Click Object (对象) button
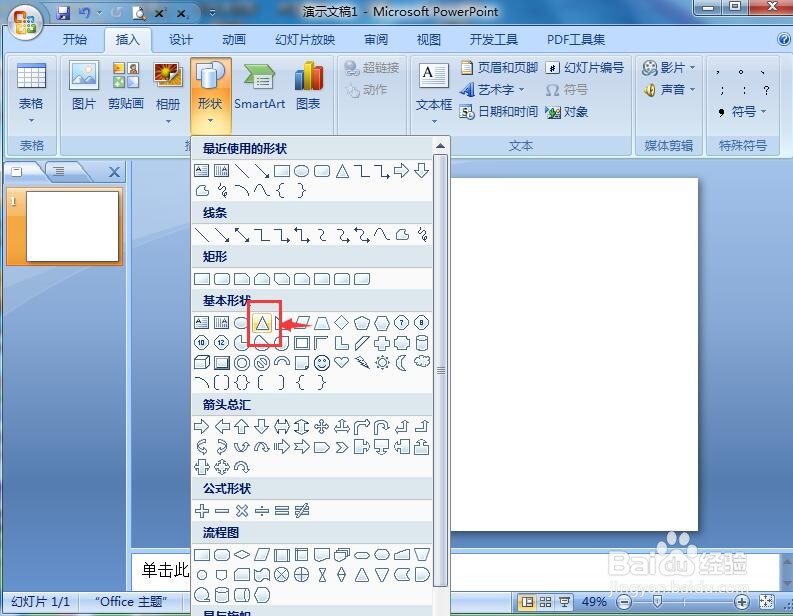 (x=566, y=112)
